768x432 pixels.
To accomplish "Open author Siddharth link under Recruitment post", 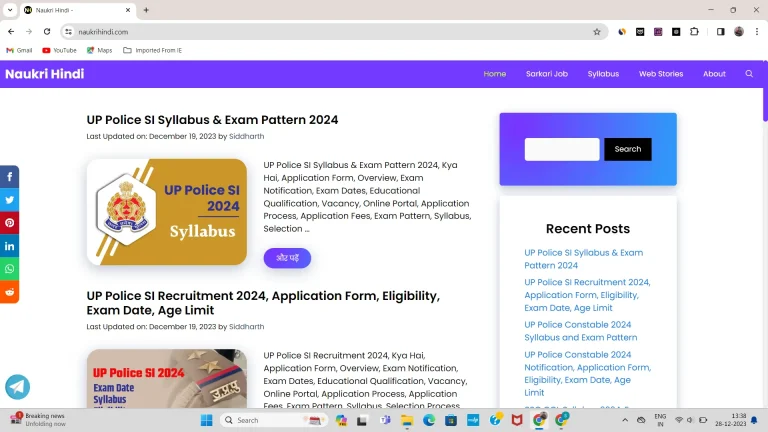I will pos(246,327).
